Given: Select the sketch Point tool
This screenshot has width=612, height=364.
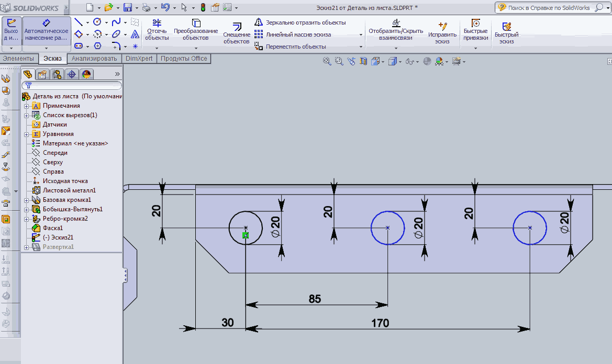Looking at the screenshot, I should click(135, 47).
